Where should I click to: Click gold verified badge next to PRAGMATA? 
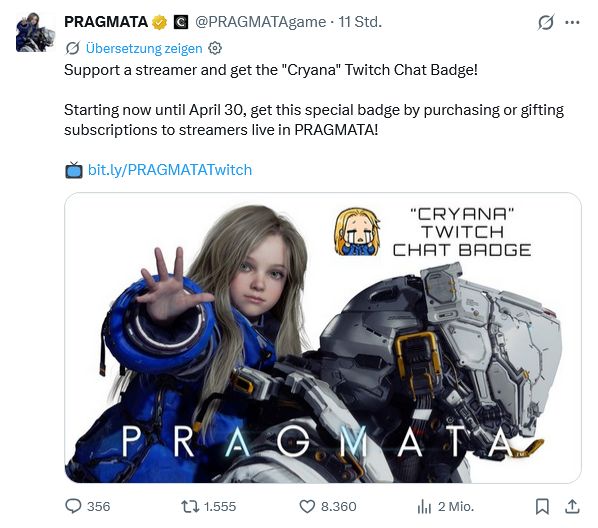pyautogui.click(x=159, y=22)
